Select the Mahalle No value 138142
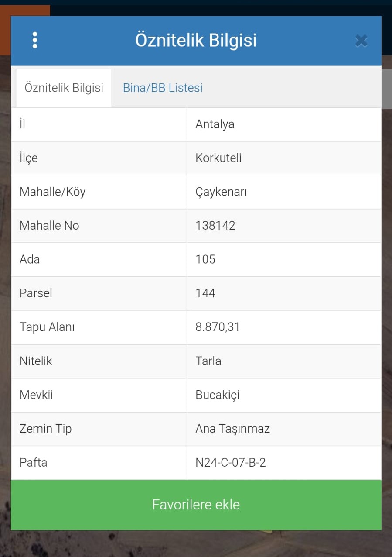 click(215, 226)
